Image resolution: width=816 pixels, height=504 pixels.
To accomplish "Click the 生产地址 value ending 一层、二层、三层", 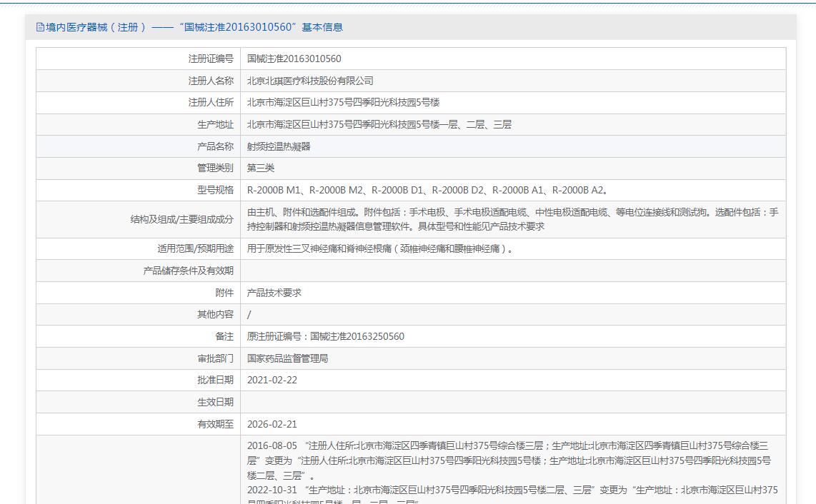I will [x=379, y=124].
